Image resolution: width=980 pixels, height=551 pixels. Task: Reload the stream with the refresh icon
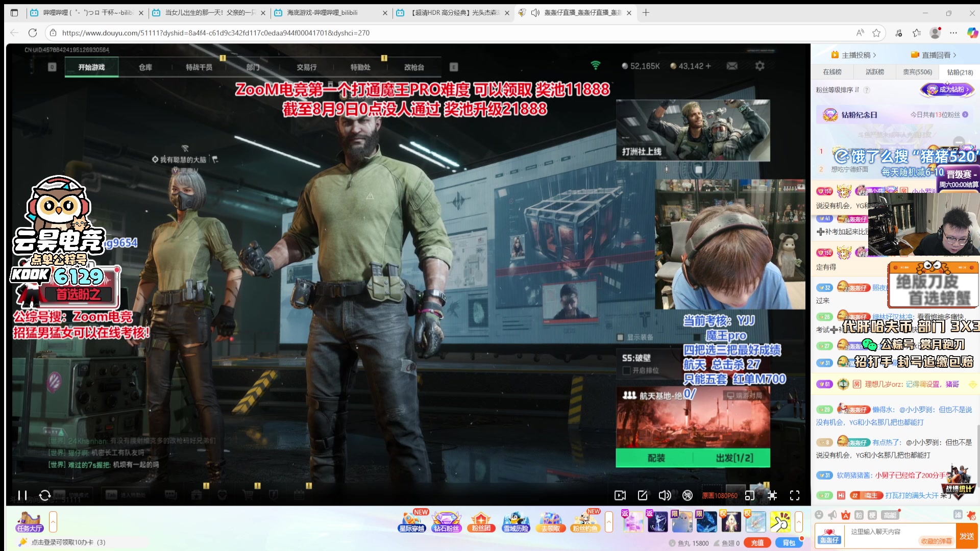click(x=45, y=495)
